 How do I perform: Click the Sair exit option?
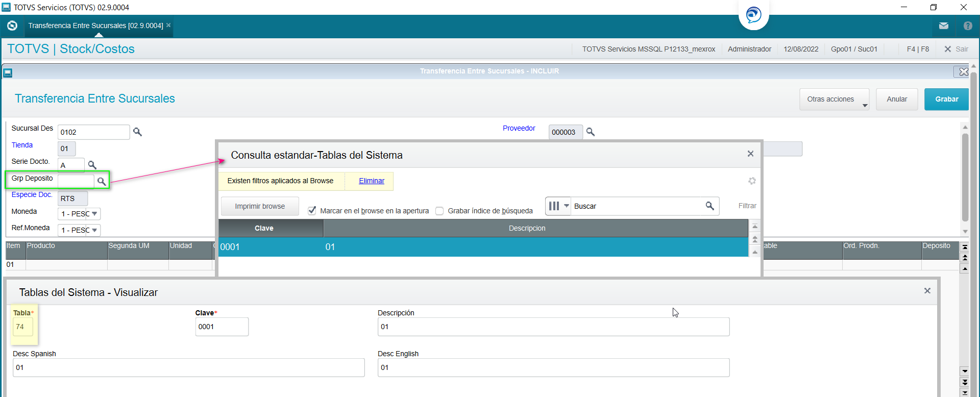956,49
